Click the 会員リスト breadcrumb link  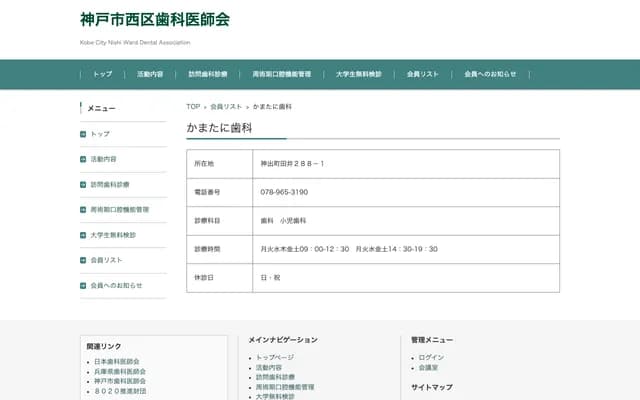click(226, 106)
